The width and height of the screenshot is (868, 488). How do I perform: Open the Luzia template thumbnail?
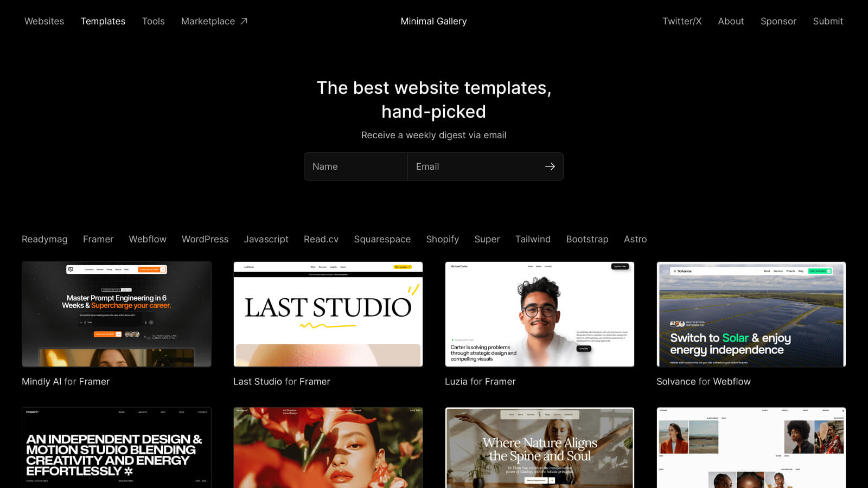point(540,314)
